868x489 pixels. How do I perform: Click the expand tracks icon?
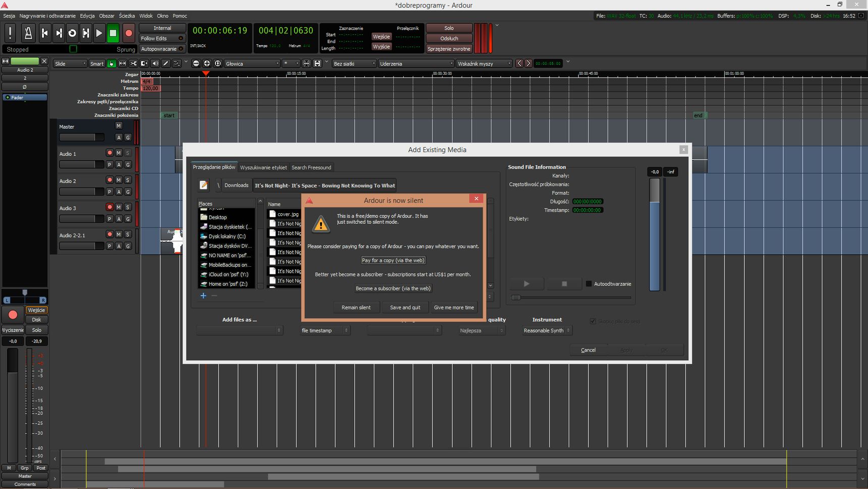point(317,63)
